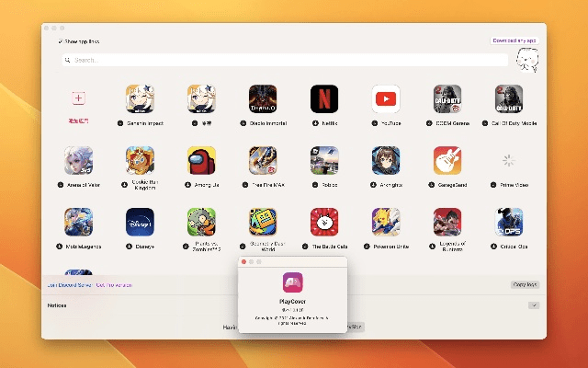Launch the GarageBand app
The image size is (588, 368).
pos(447,160)
